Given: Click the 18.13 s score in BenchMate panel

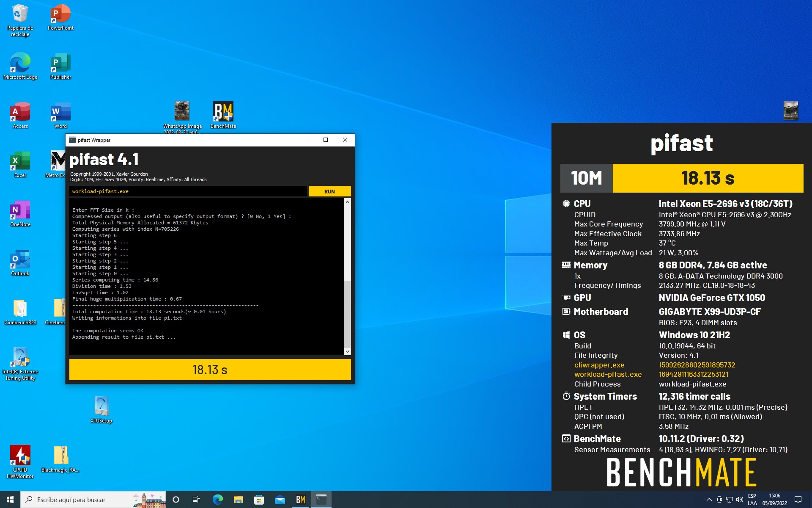Looking at the screenshot, I should (x=708, y=178).
